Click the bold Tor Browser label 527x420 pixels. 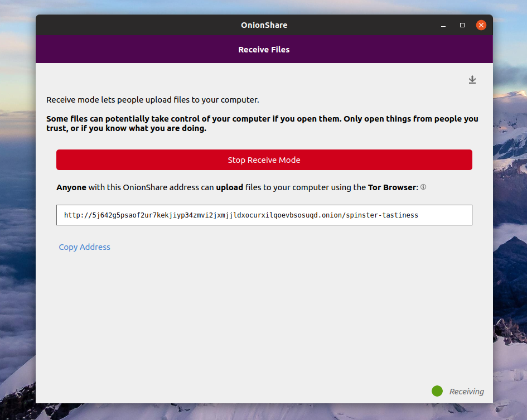coord(391,187)
